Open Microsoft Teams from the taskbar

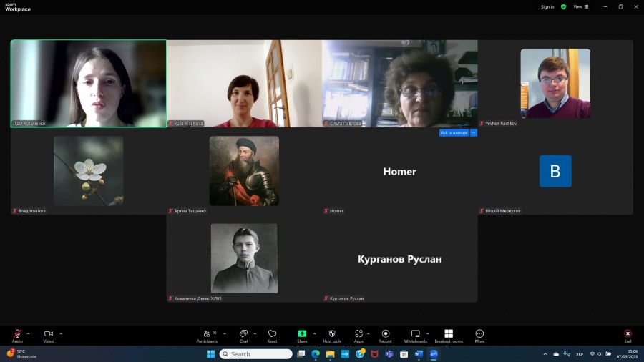[389, 354]
